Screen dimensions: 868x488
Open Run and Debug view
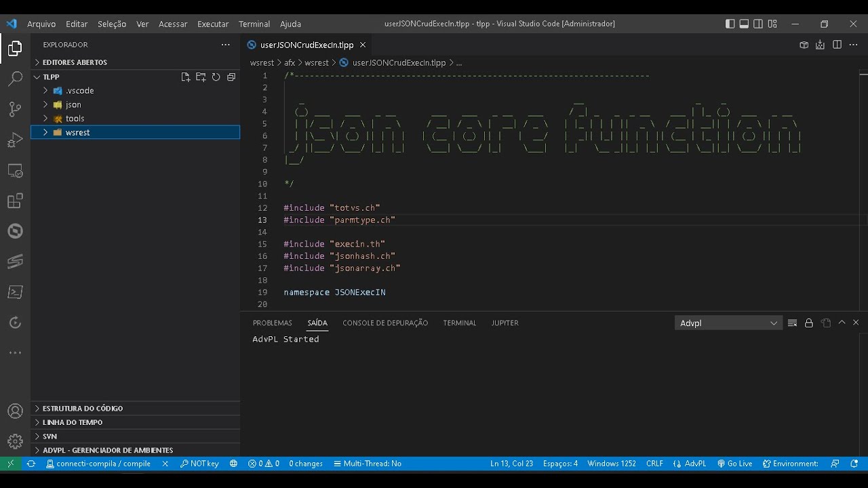(15, 140)
